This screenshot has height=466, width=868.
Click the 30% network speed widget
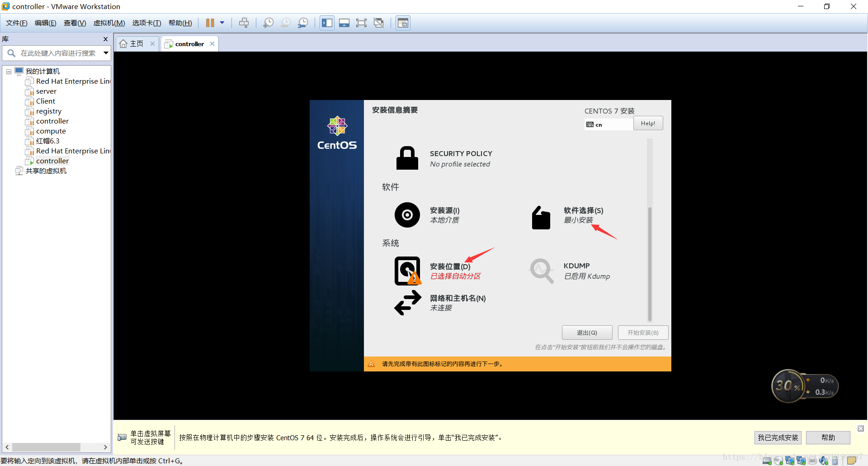805,386
